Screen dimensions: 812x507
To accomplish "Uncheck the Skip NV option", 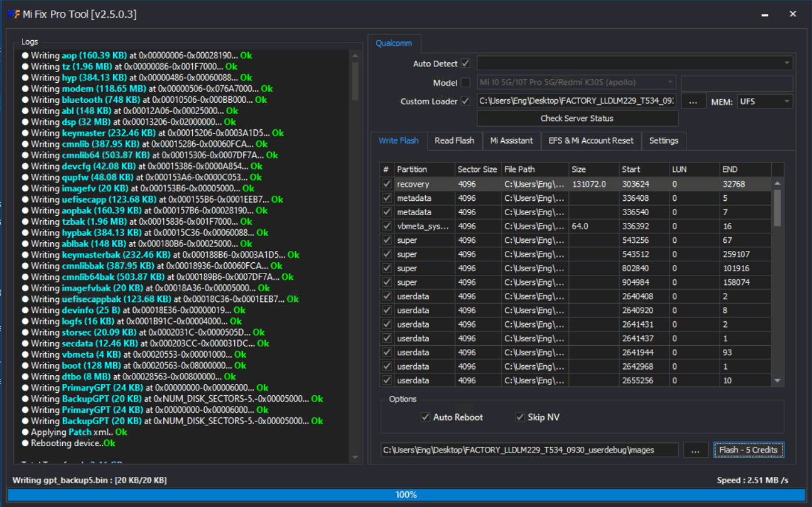I will click(520, 417).
